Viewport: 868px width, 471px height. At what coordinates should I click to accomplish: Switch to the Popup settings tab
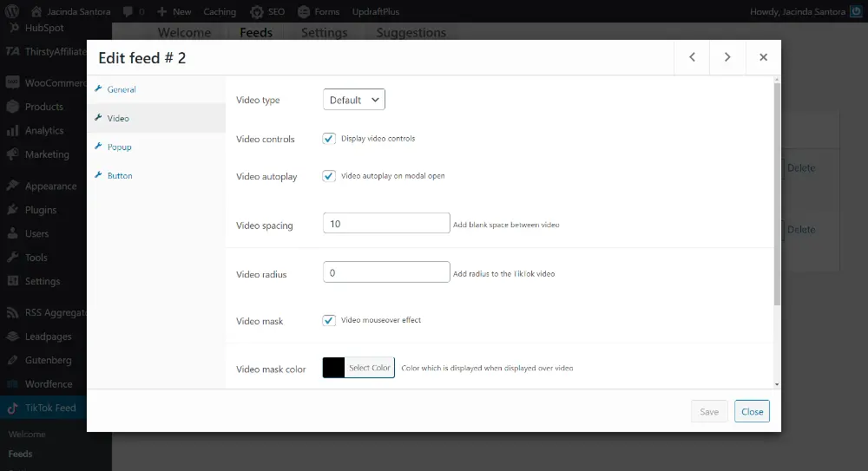click(x=119, y=147)
